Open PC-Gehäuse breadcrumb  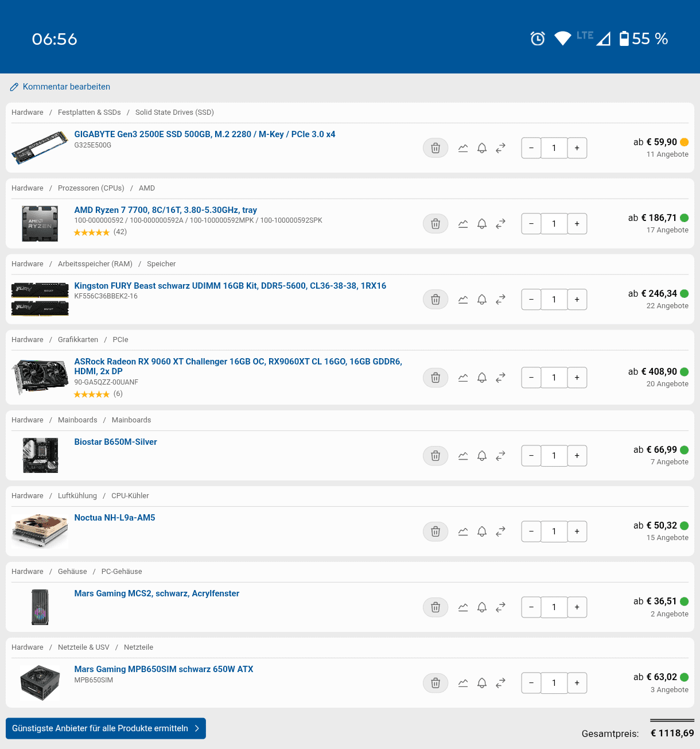pos(122,572)
